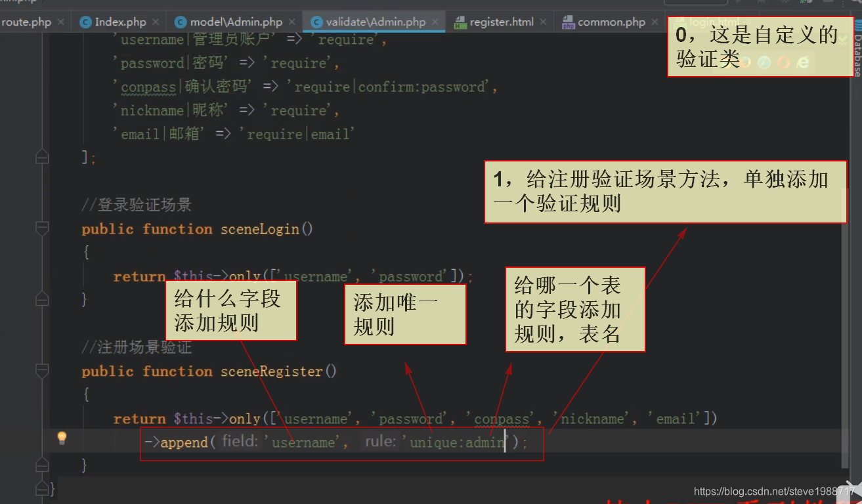Click the class icon on Index.php tab

pos(85,22)
